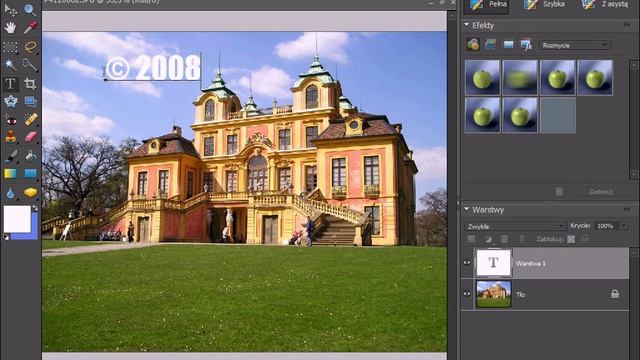Click the lock icon on Tło layer
The image size is (640, 360).
click(x=615, y=293)
